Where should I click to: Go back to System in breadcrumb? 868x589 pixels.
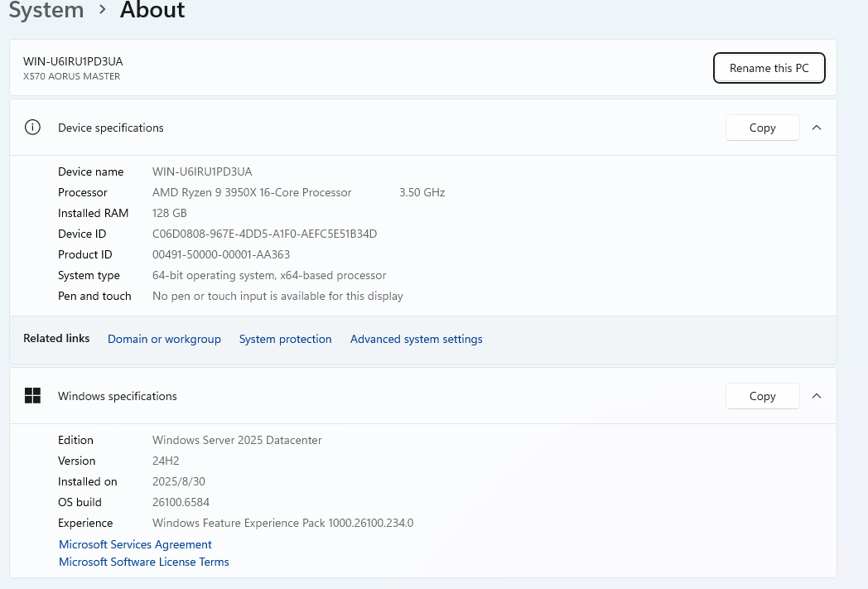coord(46,9)
